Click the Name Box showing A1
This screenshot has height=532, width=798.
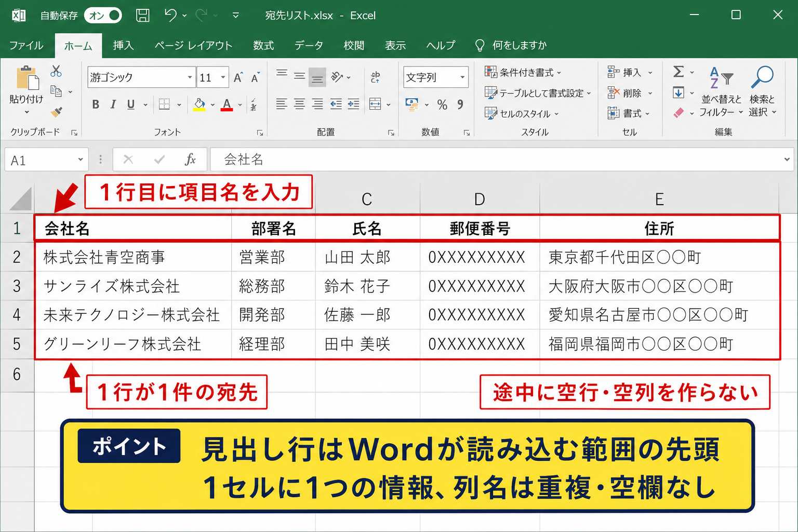[46, 159]
